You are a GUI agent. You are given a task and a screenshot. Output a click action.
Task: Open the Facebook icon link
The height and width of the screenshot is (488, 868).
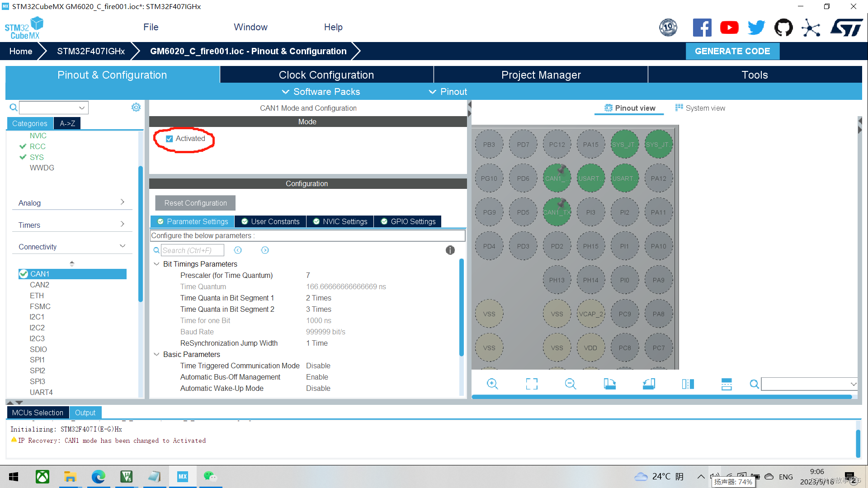[x=702, y=28]
